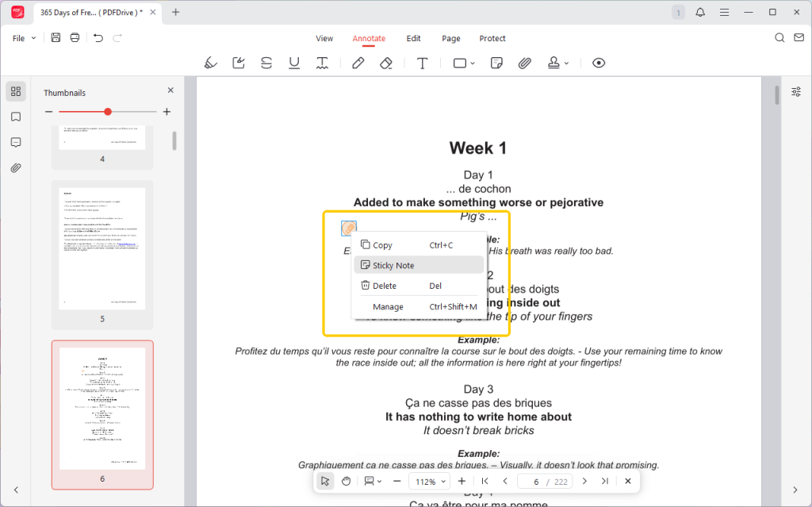Pick the pencil drawing tool

pyautogui.click(x=358, y=63)
